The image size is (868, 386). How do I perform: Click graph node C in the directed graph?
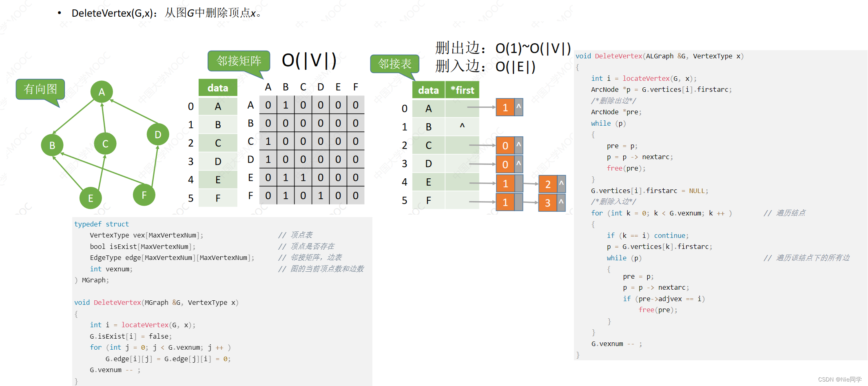tap(105, 144)
